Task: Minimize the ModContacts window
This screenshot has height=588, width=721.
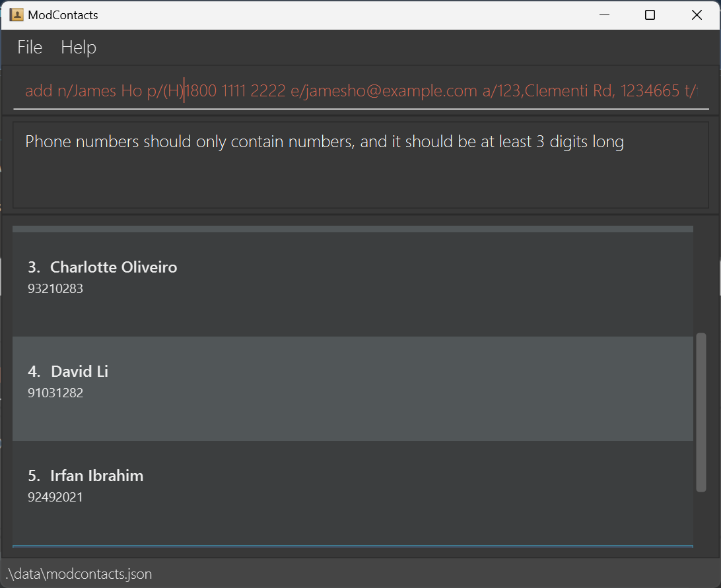Action: pos(604,15)
